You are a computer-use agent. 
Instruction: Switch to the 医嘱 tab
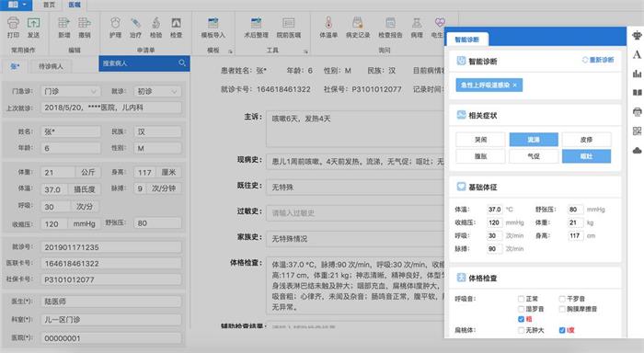click(x=75, y=5)
